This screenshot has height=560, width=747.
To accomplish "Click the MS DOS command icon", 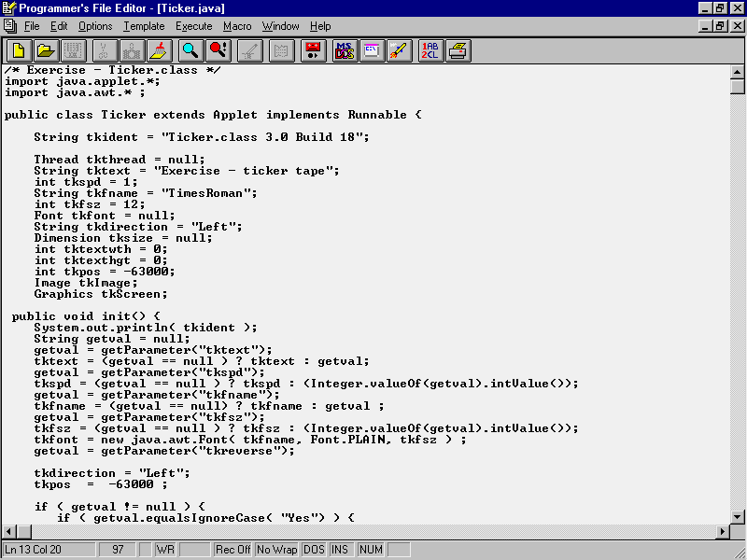I will click(345, 50).
